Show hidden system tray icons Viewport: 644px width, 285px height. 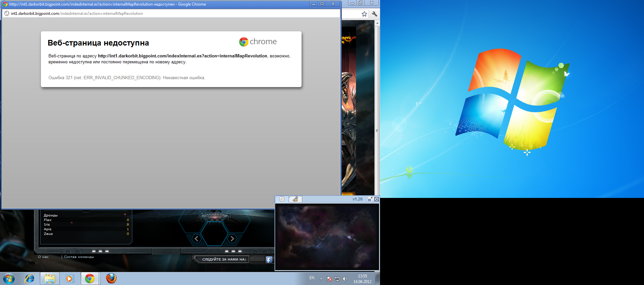[x=321, y=279]
